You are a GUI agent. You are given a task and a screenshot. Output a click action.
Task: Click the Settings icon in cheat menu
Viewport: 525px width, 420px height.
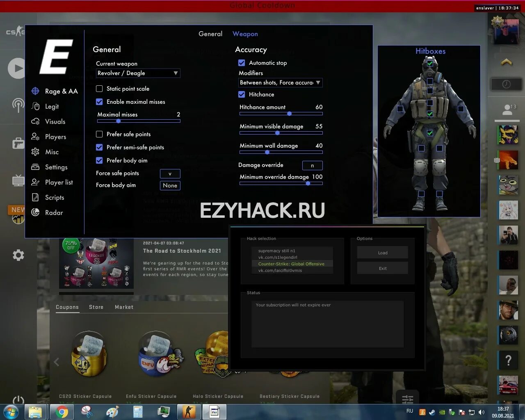(35, 167)
